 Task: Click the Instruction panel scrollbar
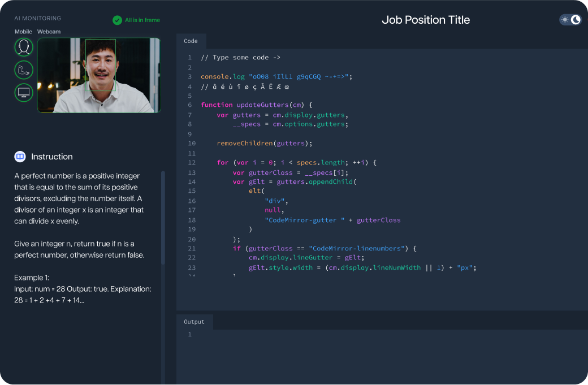pos(163,218)
